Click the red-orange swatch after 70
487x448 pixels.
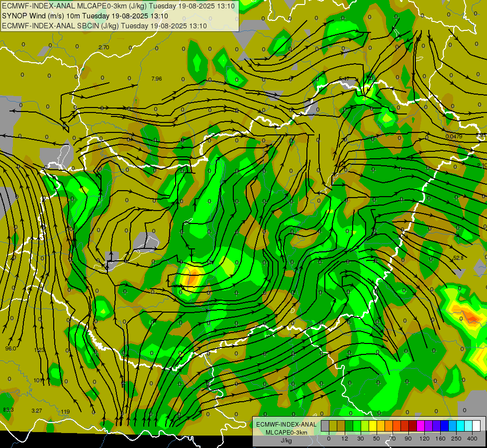point(397,426)
